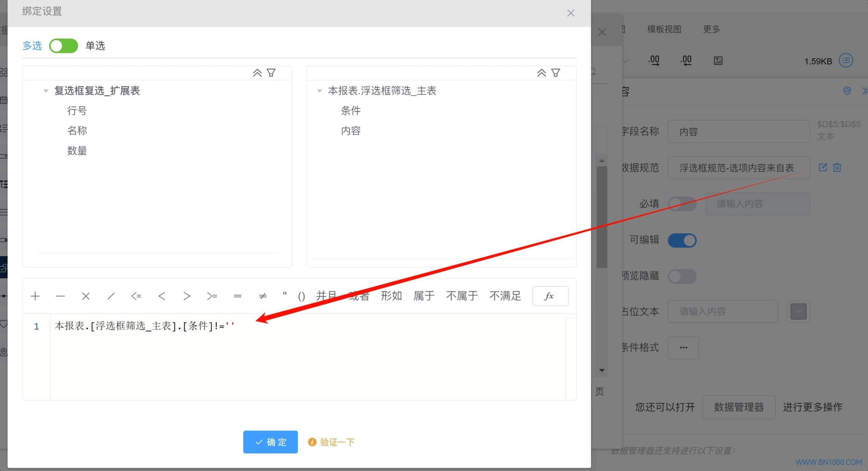Collapse the 复选框复选_扩展表 tree node
This screenshot has height=471, width=868.
coord(45,91)
